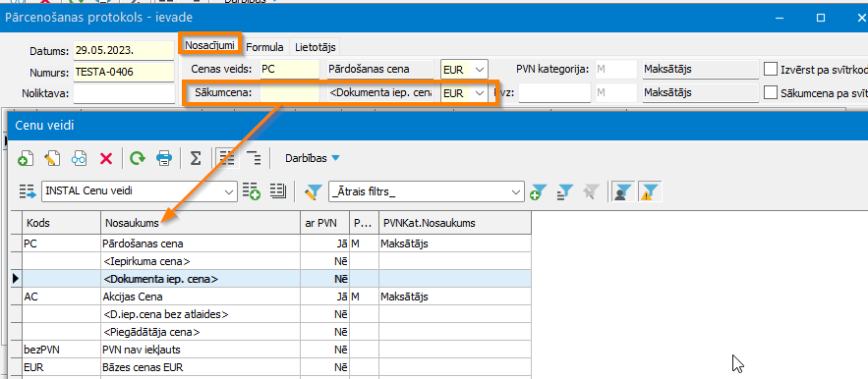Toggle the warning funnel filter button
This screenshot has width=868, height=379.
click(x=650, y=192)
